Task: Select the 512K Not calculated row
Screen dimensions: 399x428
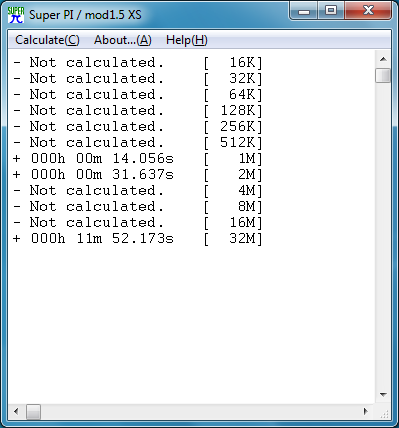Action: coord(138,143)
